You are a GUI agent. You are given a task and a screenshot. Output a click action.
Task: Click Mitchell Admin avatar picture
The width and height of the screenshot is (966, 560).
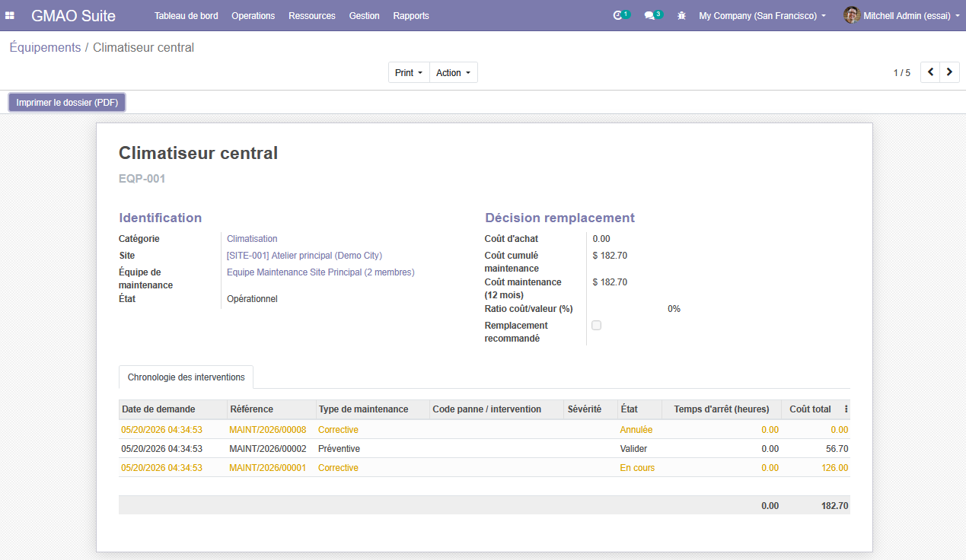852,15
